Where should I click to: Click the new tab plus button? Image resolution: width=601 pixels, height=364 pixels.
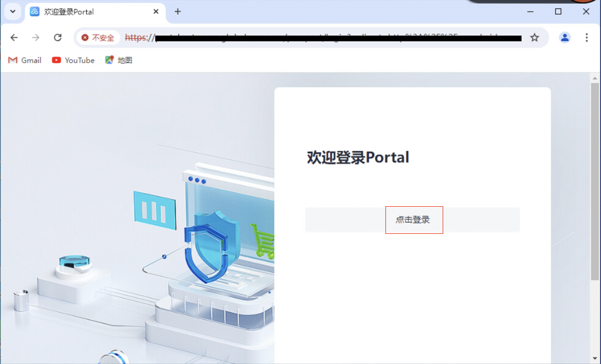[178, 12]
